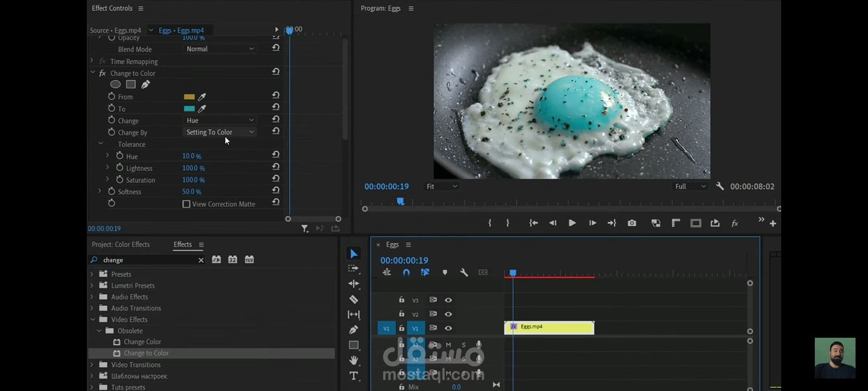The height and width of the screenshot is (391, 868).
Task: Play the video in Program Monitor
Action: point(572,223)
